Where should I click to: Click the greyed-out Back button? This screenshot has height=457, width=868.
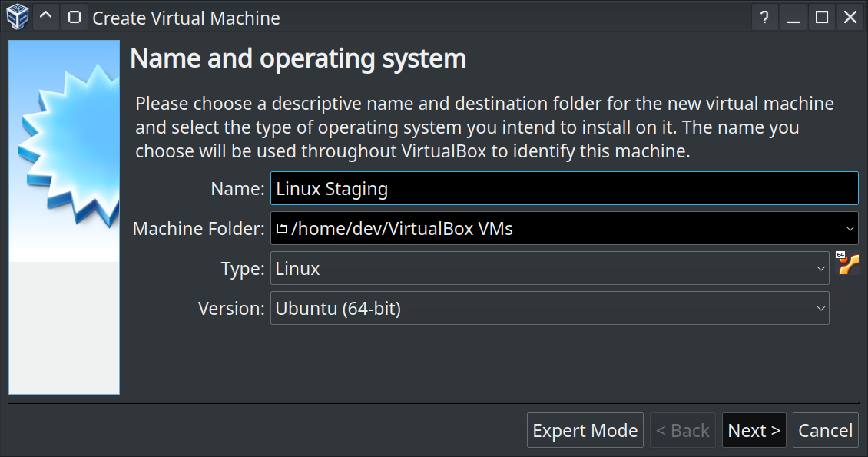(682, 431)
